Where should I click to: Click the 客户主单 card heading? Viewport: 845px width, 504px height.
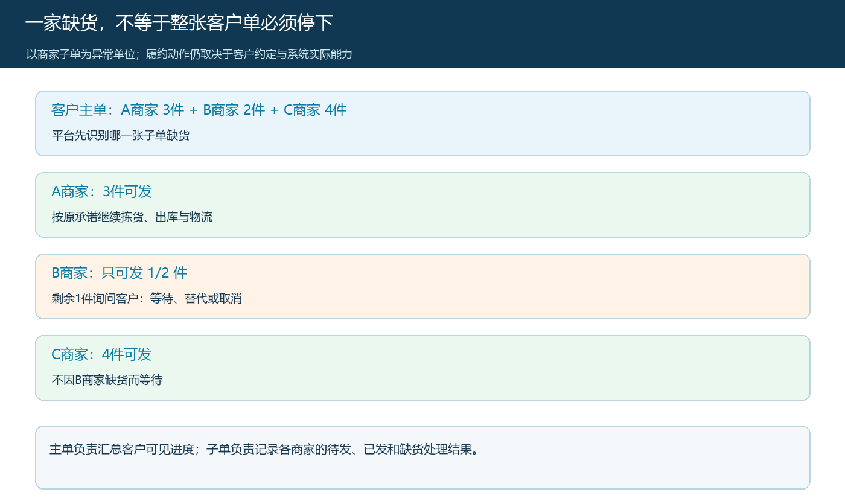199,110
